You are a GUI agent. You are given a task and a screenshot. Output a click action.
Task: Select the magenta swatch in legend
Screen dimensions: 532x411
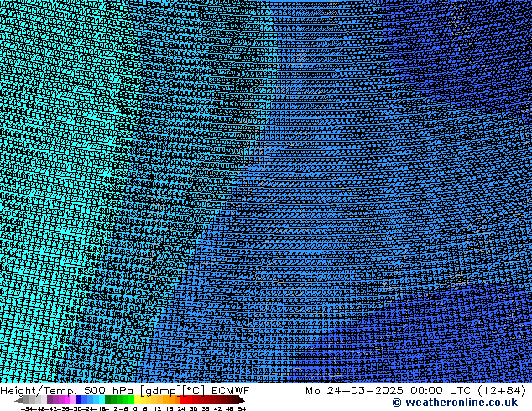[67, 400]
